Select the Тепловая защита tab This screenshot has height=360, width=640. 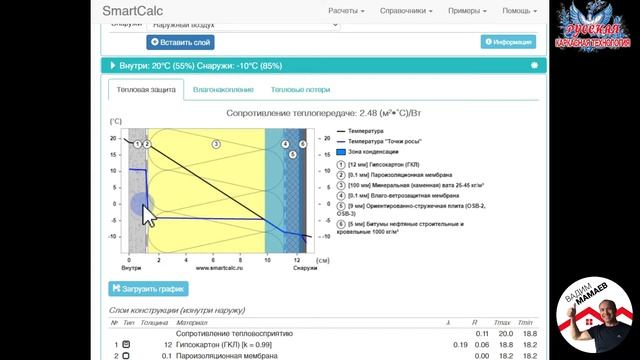[x=146, y=89]
